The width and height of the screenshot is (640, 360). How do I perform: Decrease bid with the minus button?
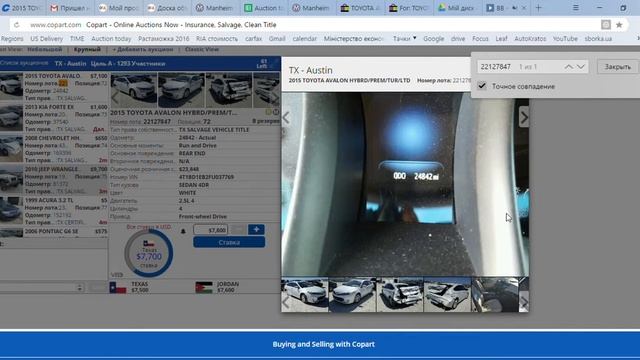[x=238, y=230]
